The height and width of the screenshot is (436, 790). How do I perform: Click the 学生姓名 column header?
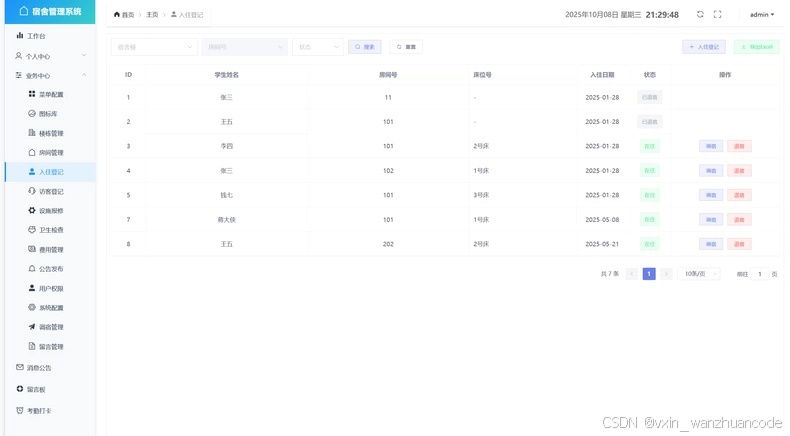(x=227, y=75)
